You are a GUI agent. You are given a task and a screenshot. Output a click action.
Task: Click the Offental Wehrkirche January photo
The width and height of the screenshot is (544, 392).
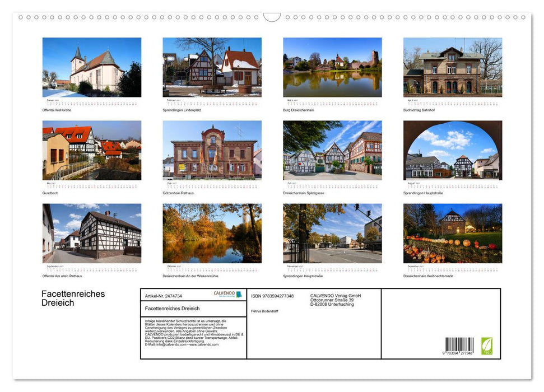click(x=91, y=67)
